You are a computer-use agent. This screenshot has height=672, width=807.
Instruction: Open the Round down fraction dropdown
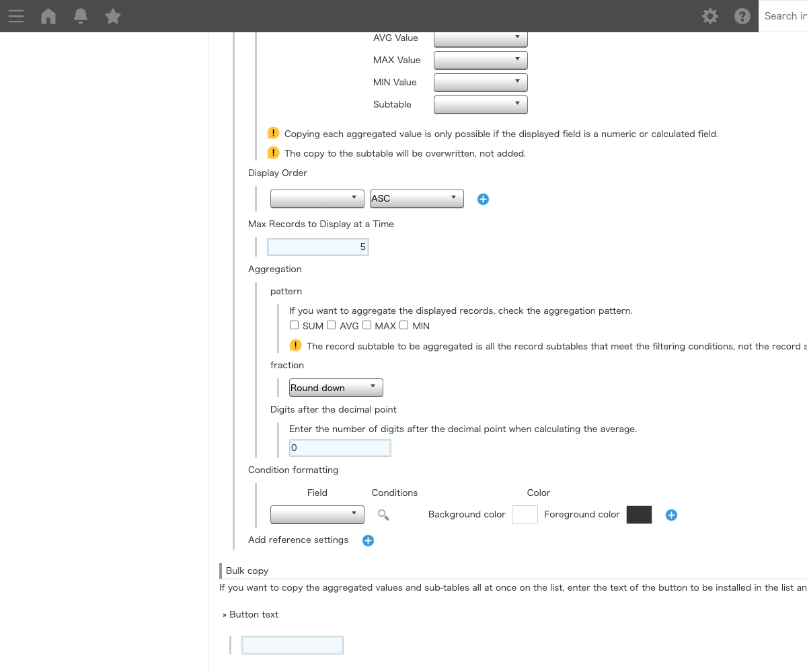[x=336, y=388]
